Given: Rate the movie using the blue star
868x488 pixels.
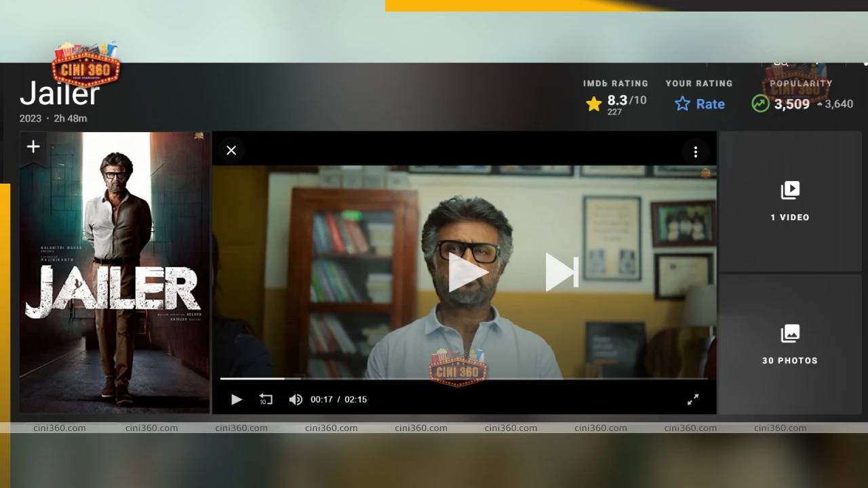Looking at the screenshot, I should pyautogui.click(x=682, y=104).
